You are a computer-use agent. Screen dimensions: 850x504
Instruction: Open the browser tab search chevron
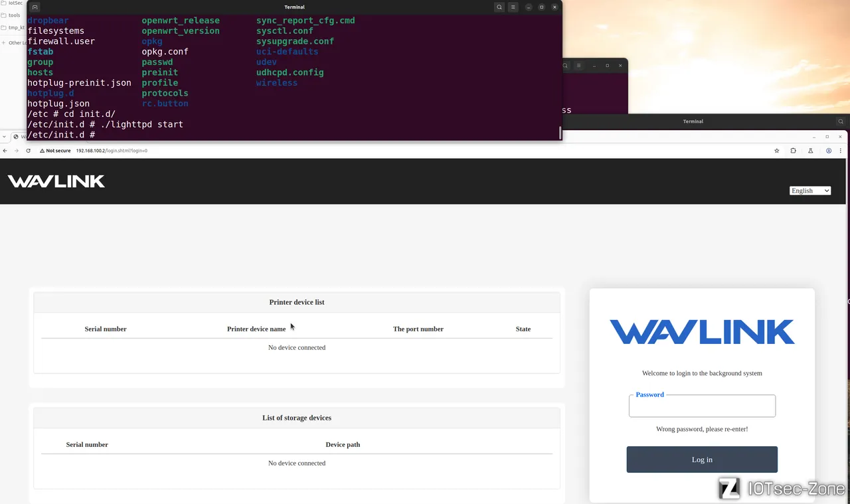[x=5, y=137]
